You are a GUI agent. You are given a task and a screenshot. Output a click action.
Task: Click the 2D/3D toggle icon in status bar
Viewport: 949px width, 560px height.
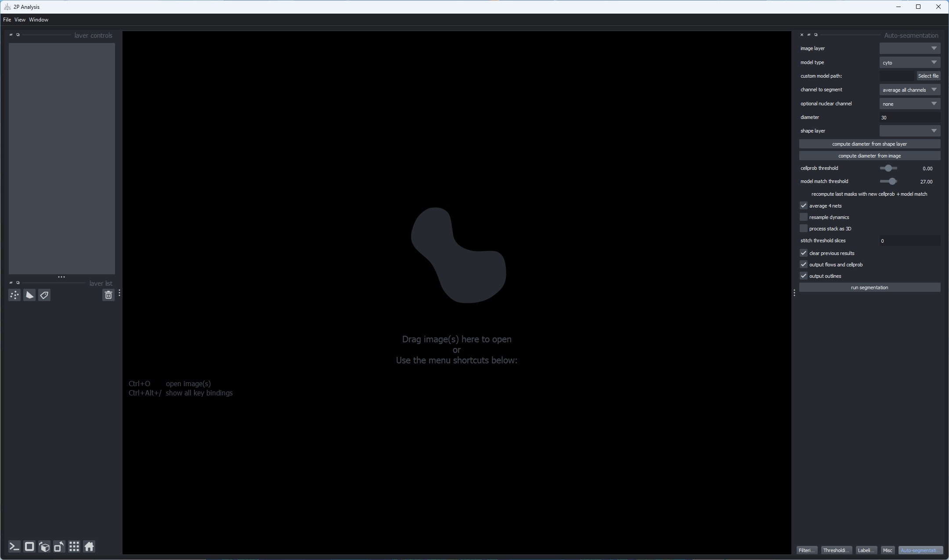pyautogui.click(x=29, y=547)
